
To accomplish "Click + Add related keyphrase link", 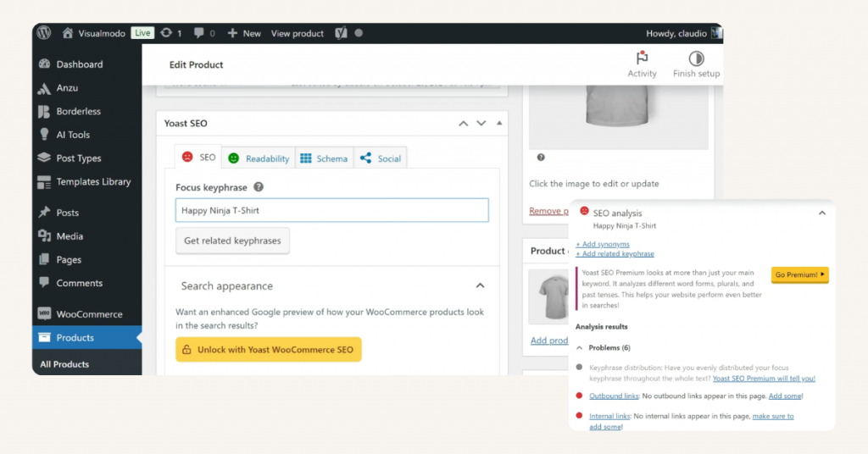I will tap(615, 254).
